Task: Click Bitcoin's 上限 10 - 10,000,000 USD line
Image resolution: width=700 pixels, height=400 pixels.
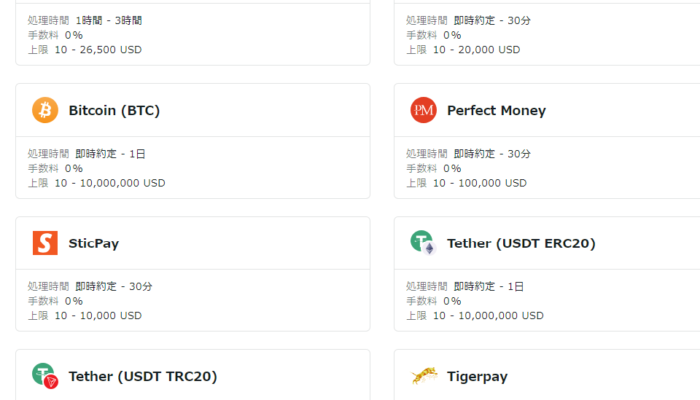Action: tap(97, 183)
